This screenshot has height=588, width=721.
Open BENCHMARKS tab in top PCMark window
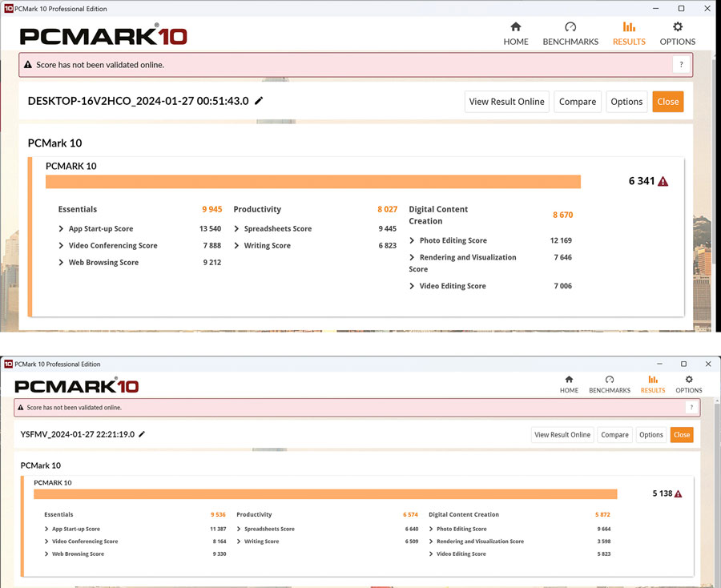tap(570, 34)
